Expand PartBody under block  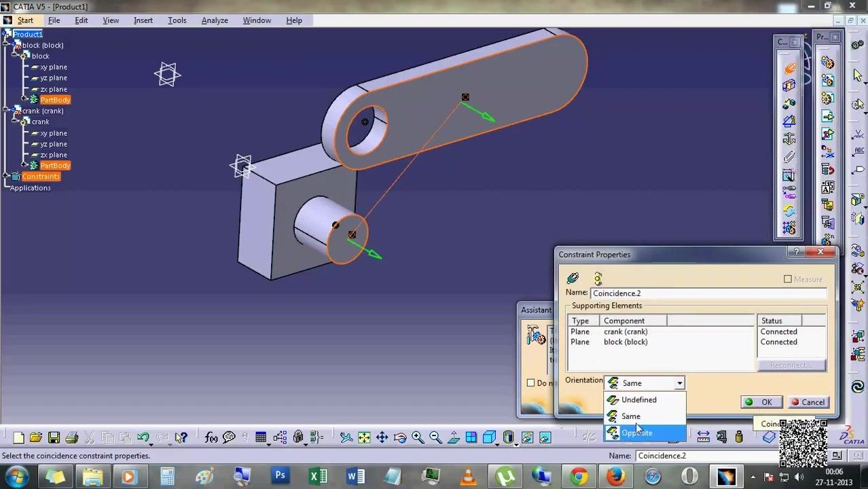[25, 100]
